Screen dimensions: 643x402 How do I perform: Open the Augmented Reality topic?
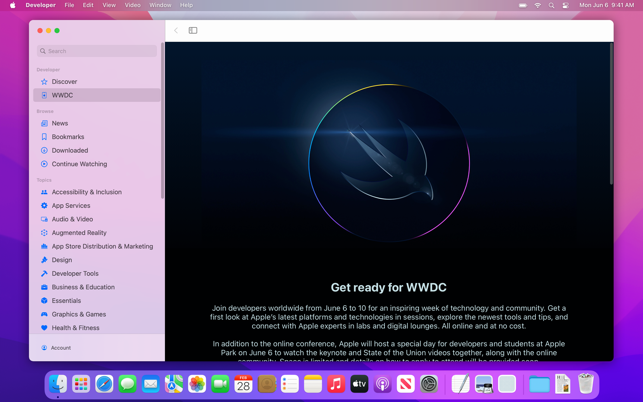[x=78, y=233]
